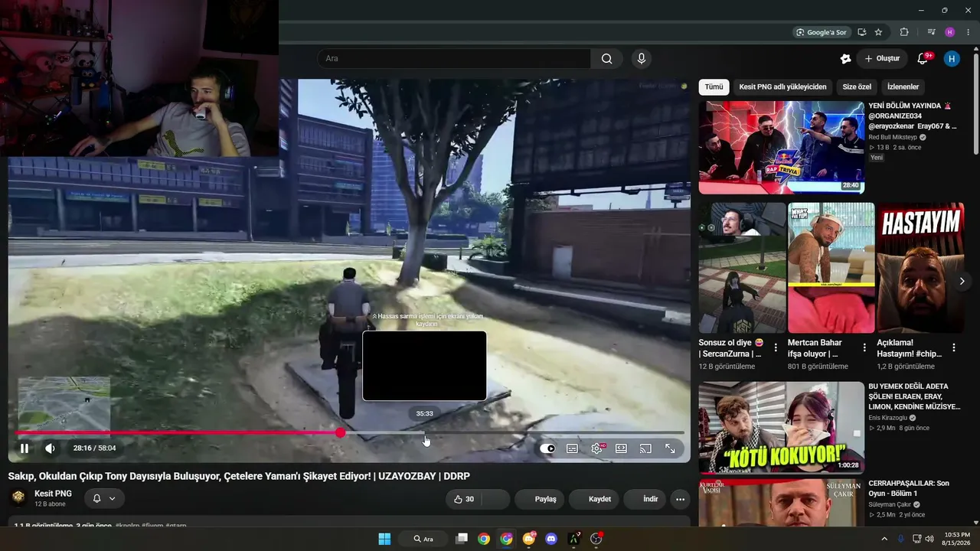Click the YouTube search input field
This screenshot has width=980, height=551.
[454, 59]
